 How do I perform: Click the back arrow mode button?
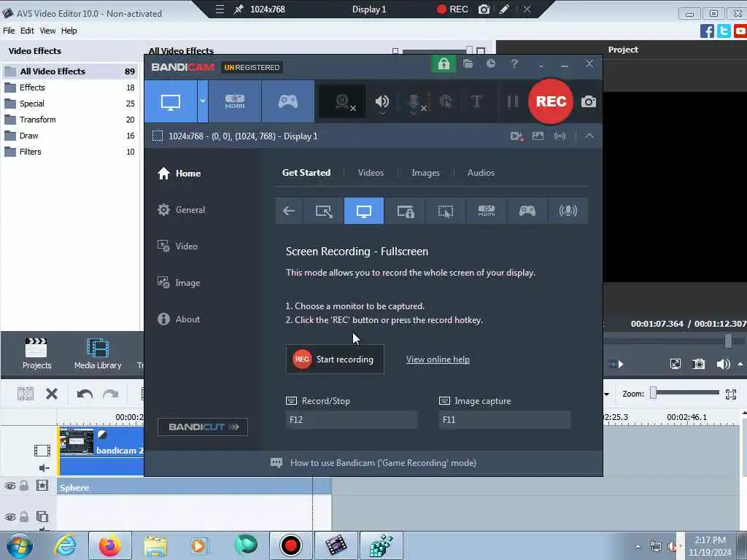coord(289,211)
